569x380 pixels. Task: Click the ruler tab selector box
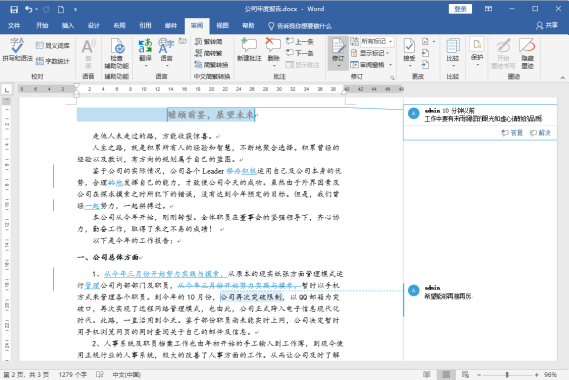click(7, 89)
